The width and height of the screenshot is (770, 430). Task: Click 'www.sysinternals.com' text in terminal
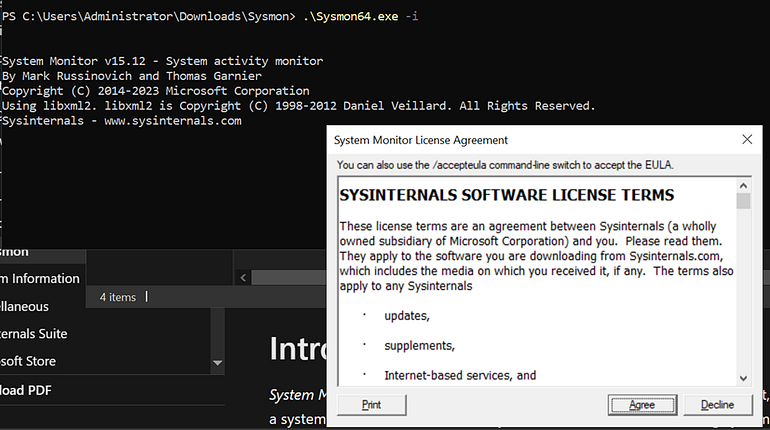[x=173, y=121]
